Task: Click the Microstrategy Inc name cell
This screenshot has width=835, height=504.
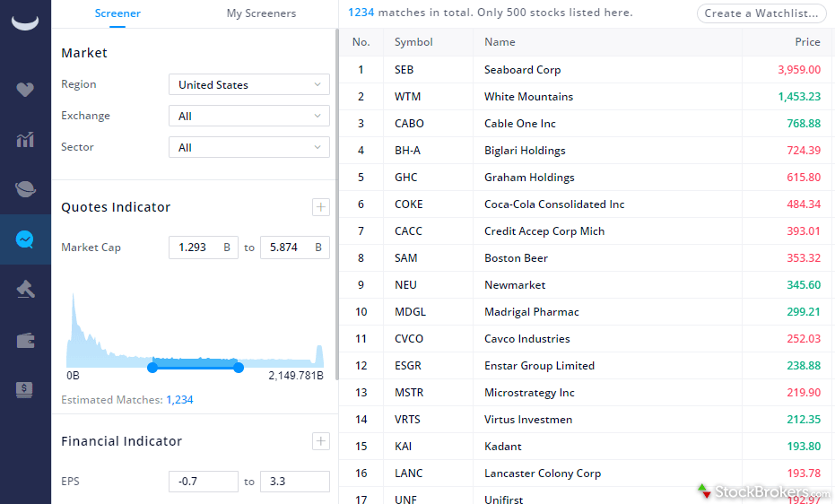Action: point(529,393)
